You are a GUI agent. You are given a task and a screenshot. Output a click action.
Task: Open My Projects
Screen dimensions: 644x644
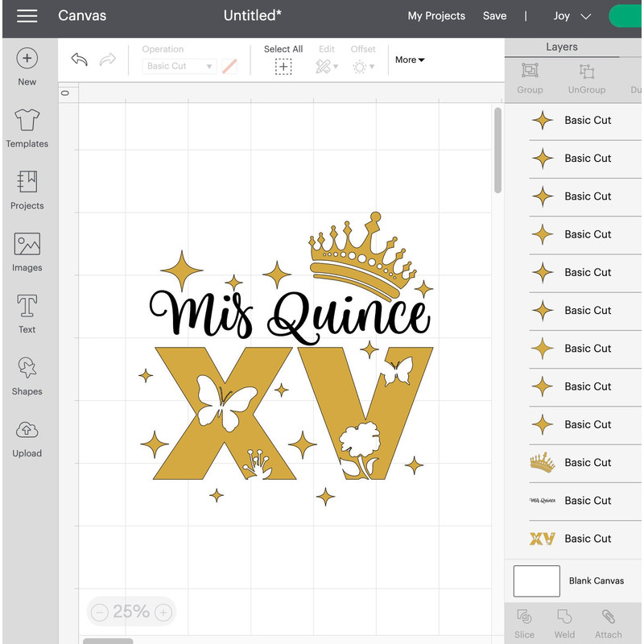(x=436, y=15)
